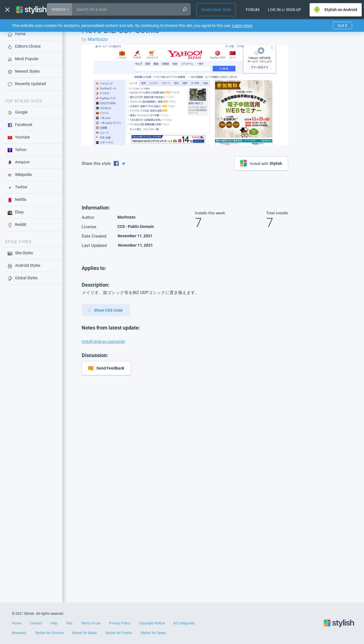Open footer Home link
The width and height of the screenshot is (364, 644).
pos(16,623)
